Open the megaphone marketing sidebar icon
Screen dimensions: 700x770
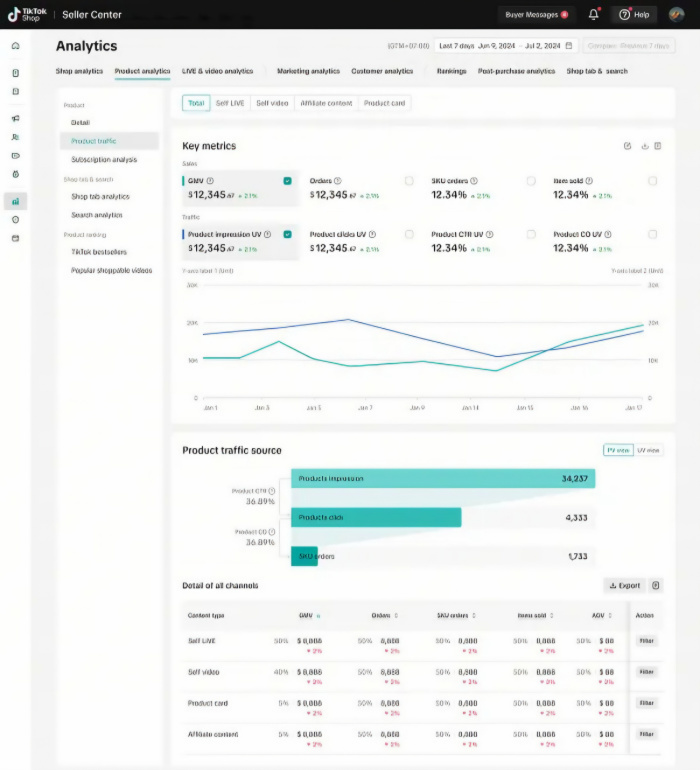pos(16,118)
